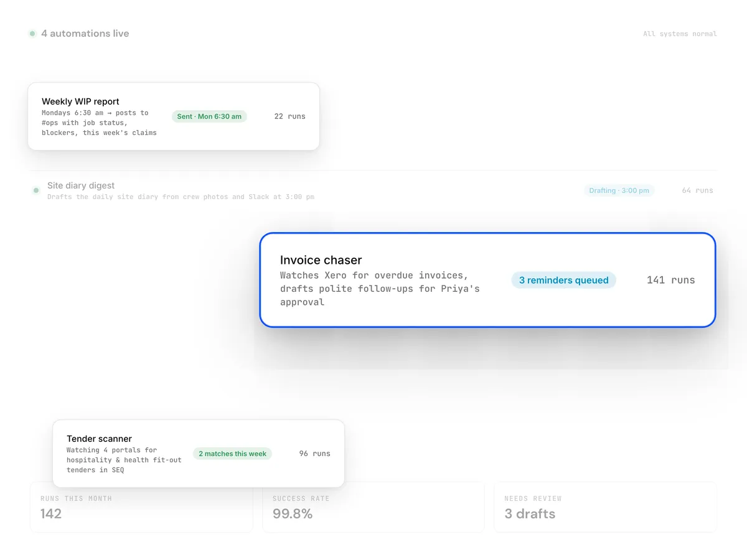This screenshot has width=747, height=560.
Task: Click the "Site diary digest" row title
Action: point(81,185)
